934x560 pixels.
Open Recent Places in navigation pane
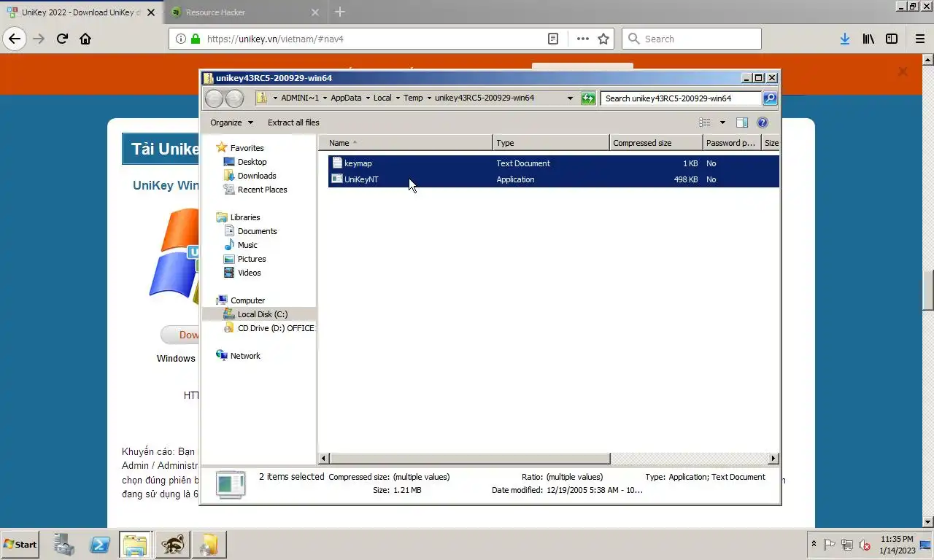[262, 190]
